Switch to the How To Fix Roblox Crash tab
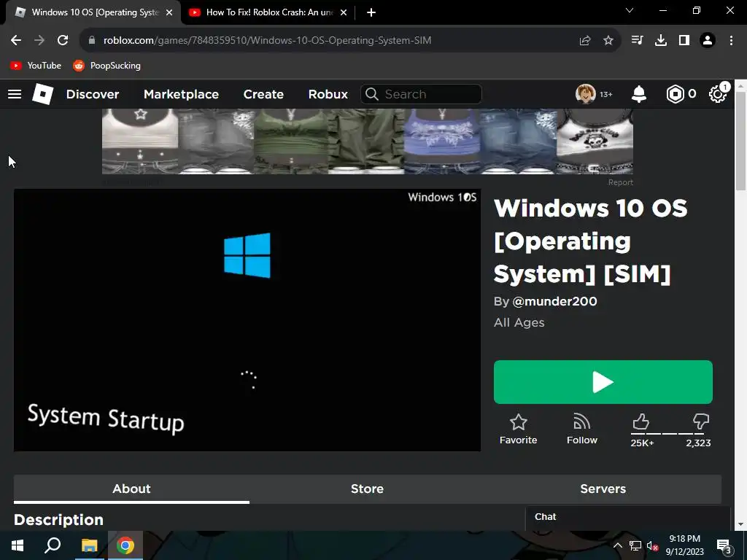This screenshot has width=747, height=560. coord(268,12)
